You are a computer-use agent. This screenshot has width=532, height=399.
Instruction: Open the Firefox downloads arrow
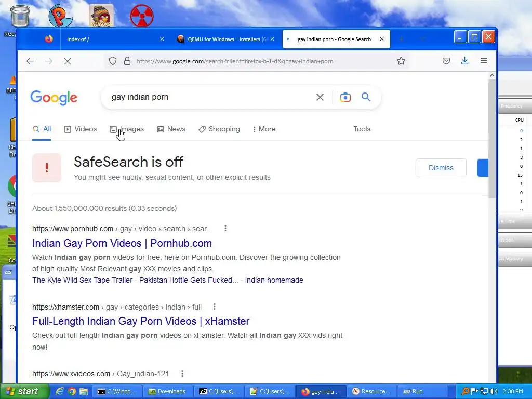tap(465, 61)
